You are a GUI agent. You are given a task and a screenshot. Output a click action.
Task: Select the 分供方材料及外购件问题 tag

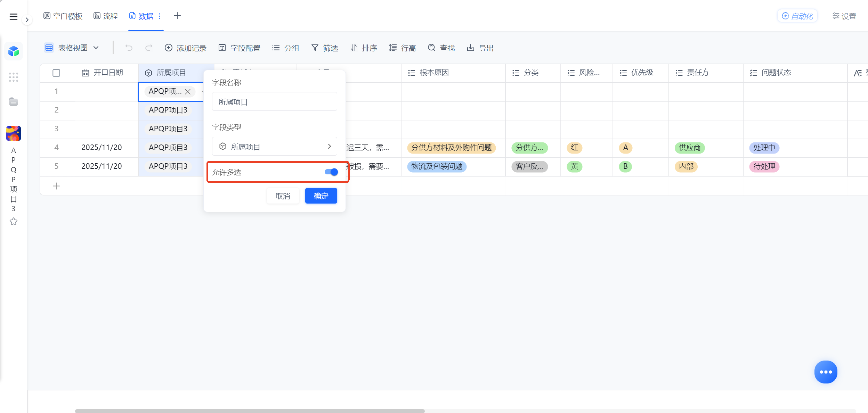[x=451, y=148]
